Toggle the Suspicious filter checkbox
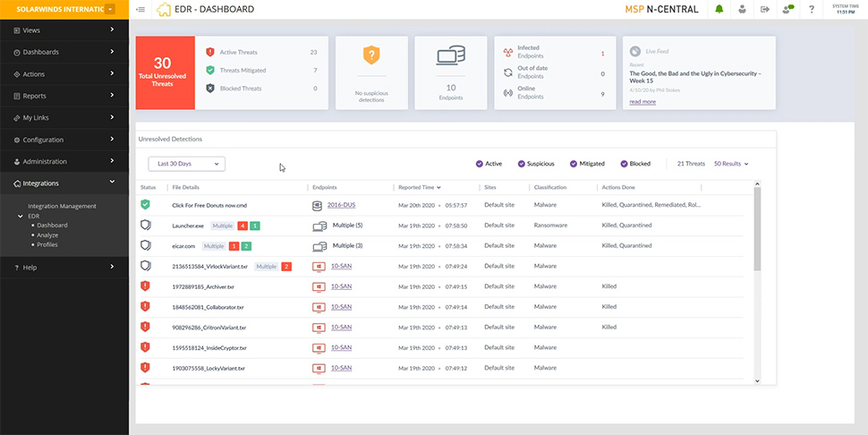 (x=522, y=164)
